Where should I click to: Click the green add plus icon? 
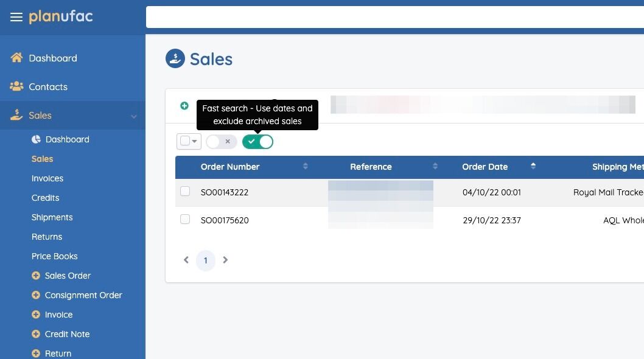coord(184,106)
